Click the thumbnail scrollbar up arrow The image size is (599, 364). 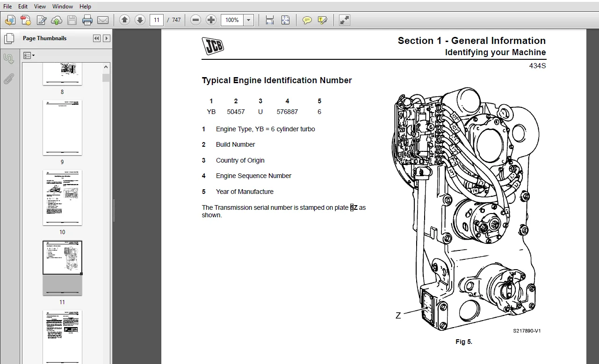106,67
